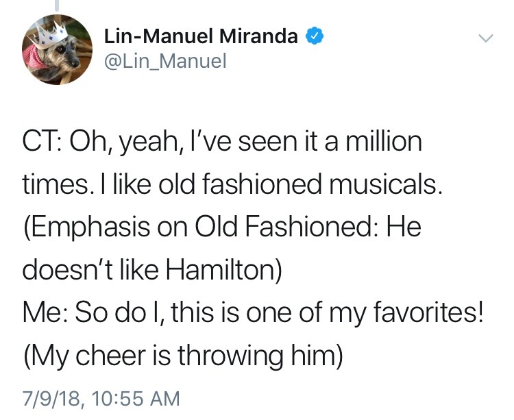The image size is (514, 420).
Task: Visit the @Lin_Manuel handle
Action: 164,62
